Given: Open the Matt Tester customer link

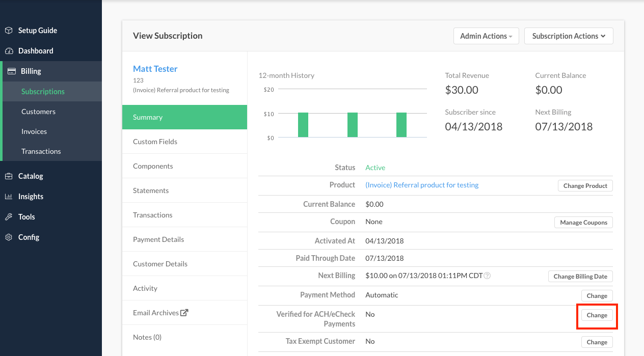Looking at the screenshot, I should click(155, 69).
